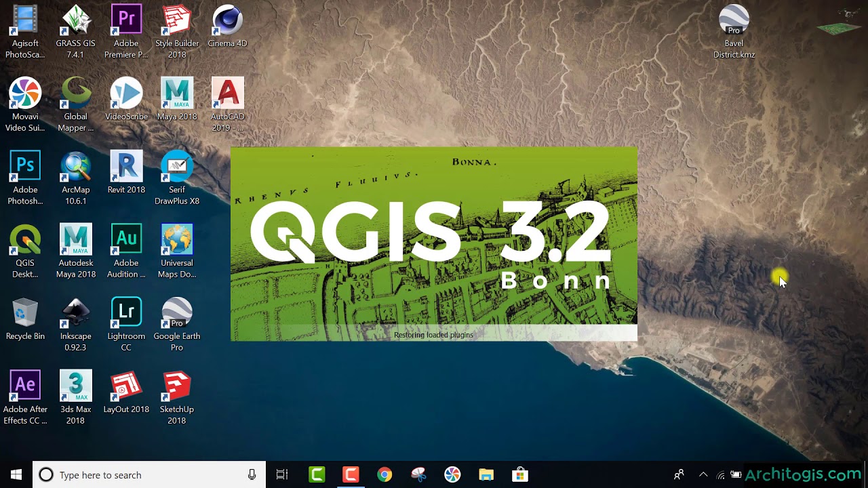
Task: Switch to the orange Camtasia recorder taskbar app
Action: (351, 474)
